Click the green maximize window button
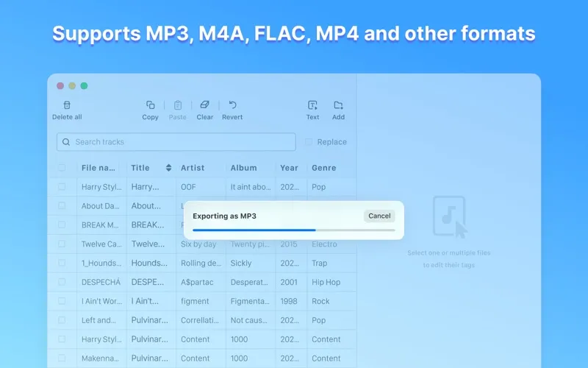Viewport: 588px width, 368px height. (84, 85)
